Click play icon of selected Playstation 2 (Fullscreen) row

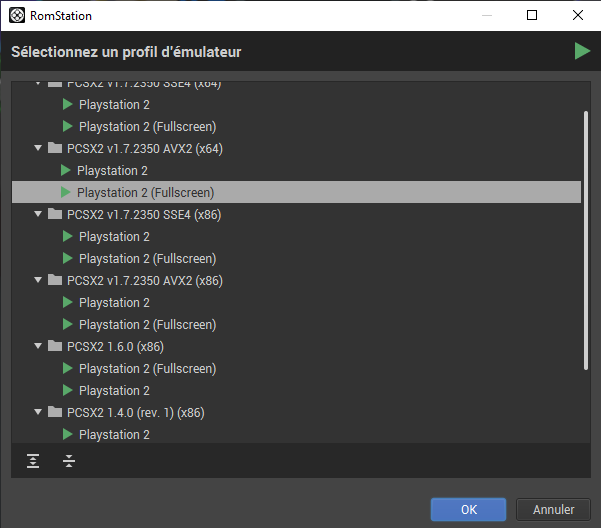point(66,192)
